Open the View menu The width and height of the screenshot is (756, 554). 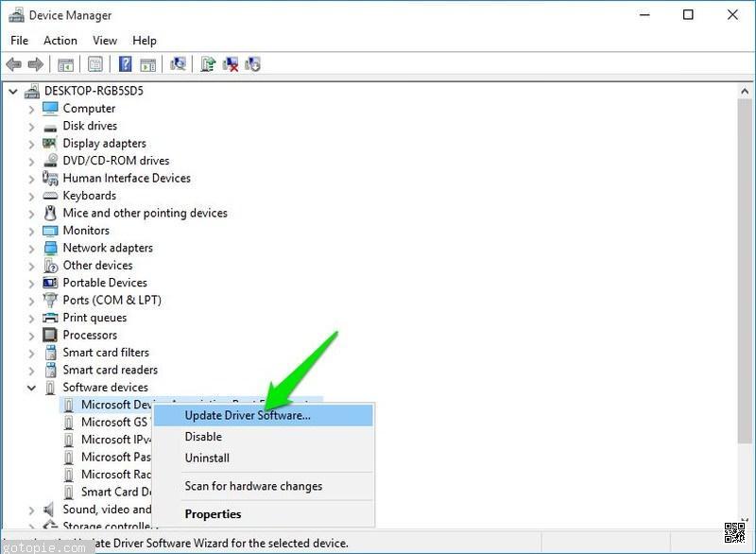click(105, 41)
